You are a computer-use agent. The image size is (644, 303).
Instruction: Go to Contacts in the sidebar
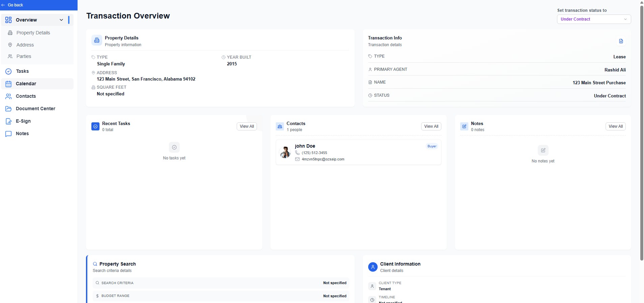tap(37, 96)
